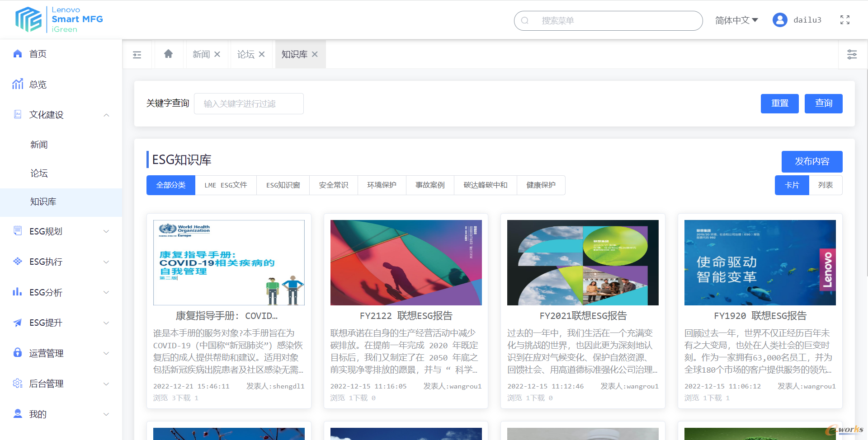Switch to list view with 列表
This screenshot has width=868, height=440.
pos(826,185)
